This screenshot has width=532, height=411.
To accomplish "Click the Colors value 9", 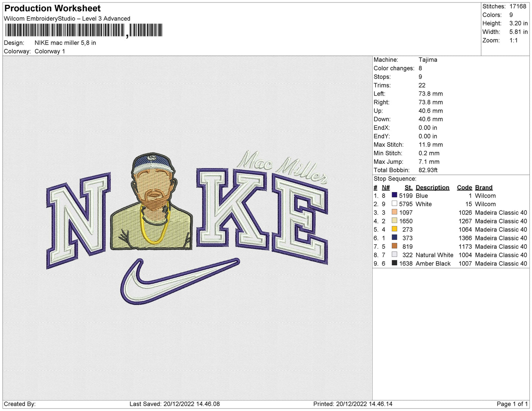I will (511, 15).
